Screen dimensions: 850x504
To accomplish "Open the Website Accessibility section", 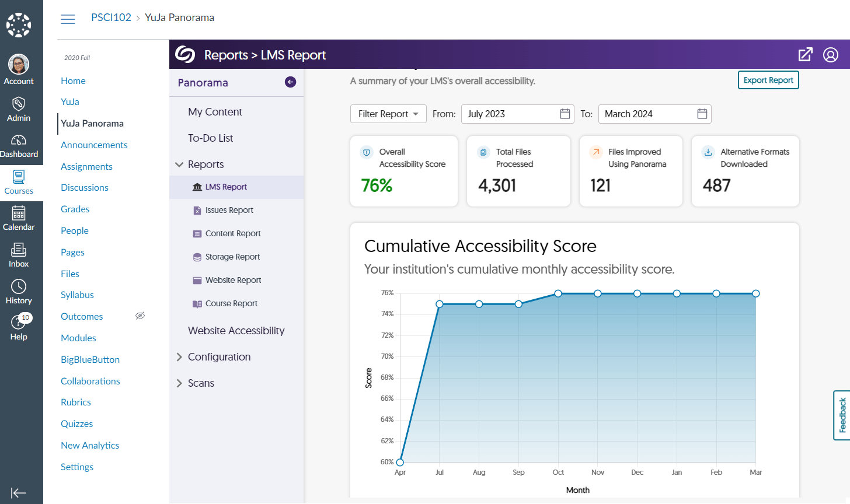I will click(236, 330).
